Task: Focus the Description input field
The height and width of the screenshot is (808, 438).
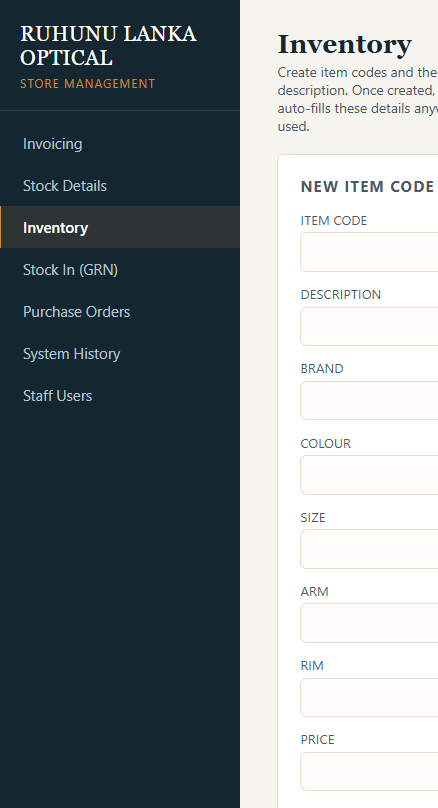Action: click(x=369, y=326)
